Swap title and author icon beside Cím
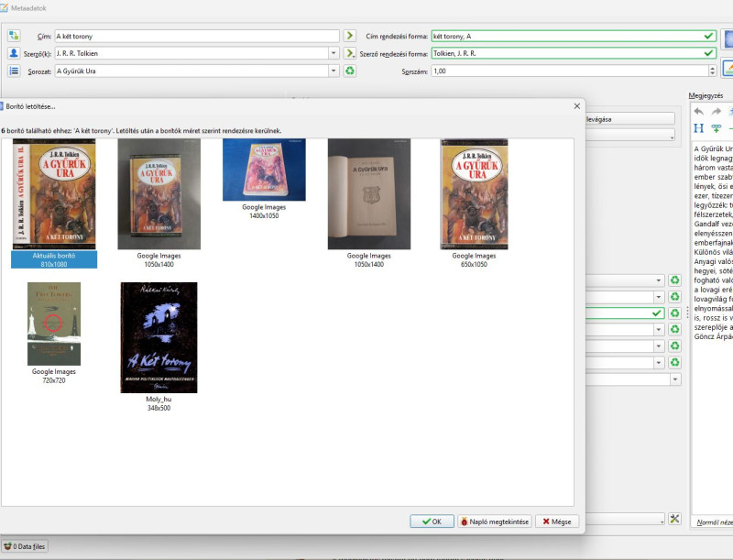The height and width of the screenshot is (560, 733). [x=14, y=36]
